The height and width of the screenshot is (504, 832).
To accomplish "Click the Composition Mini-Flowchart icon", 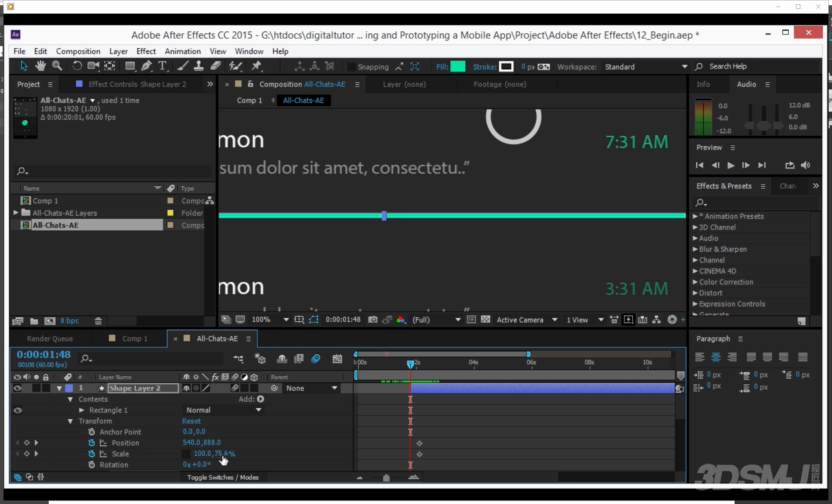I will 238,359.
